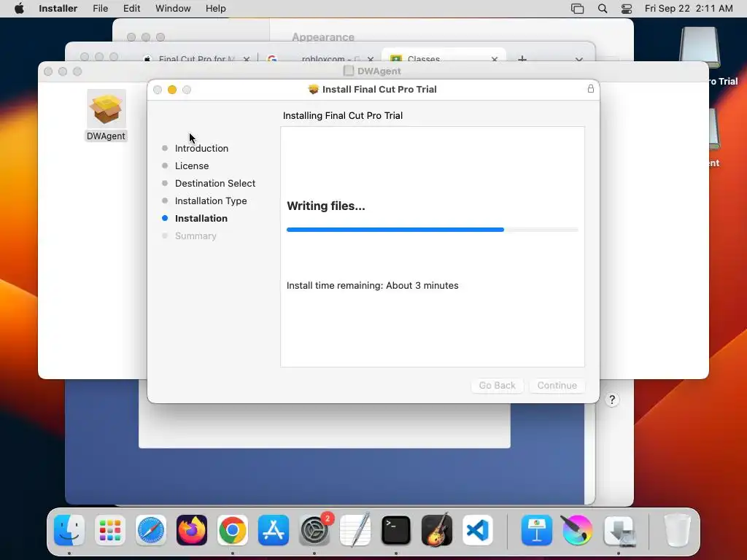Select the License step in the sidebar
747x560 pixels.
tap(192, 166)
